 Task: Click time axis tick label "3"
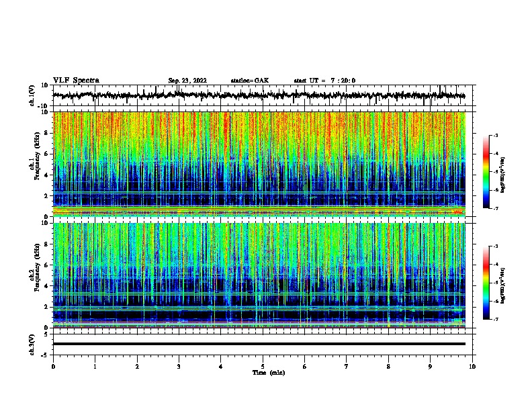pos(179,366)
